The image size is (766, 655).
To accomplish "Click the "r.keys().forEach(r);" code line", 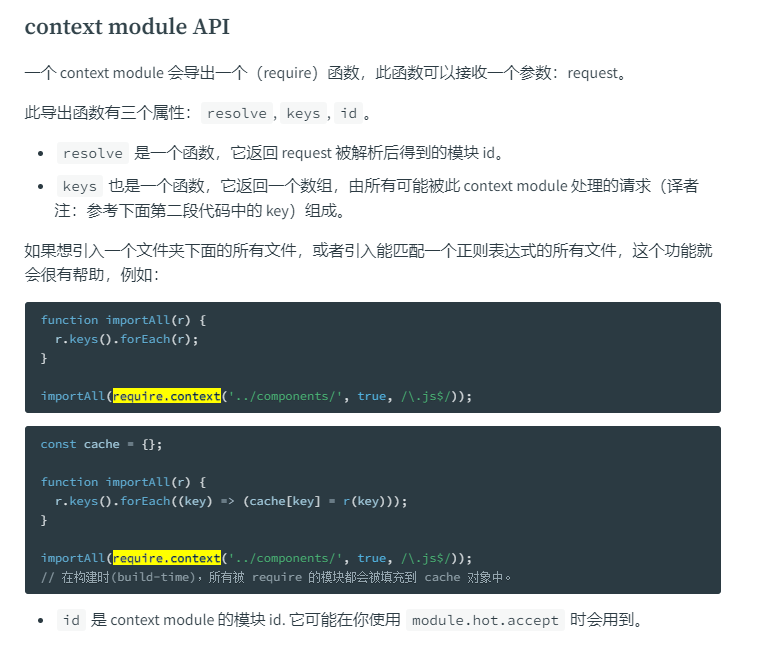I will (127, 339).
